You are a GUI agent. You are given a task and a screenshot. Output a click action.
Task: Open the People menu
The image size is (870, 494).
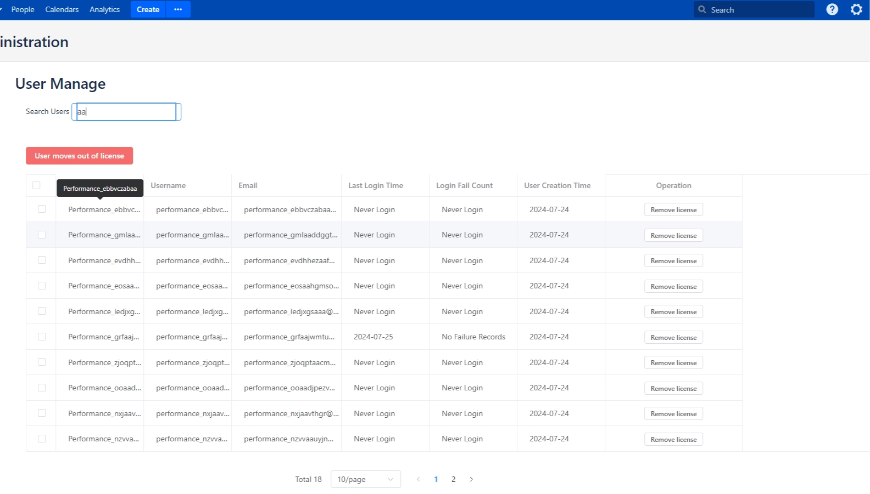22,9
